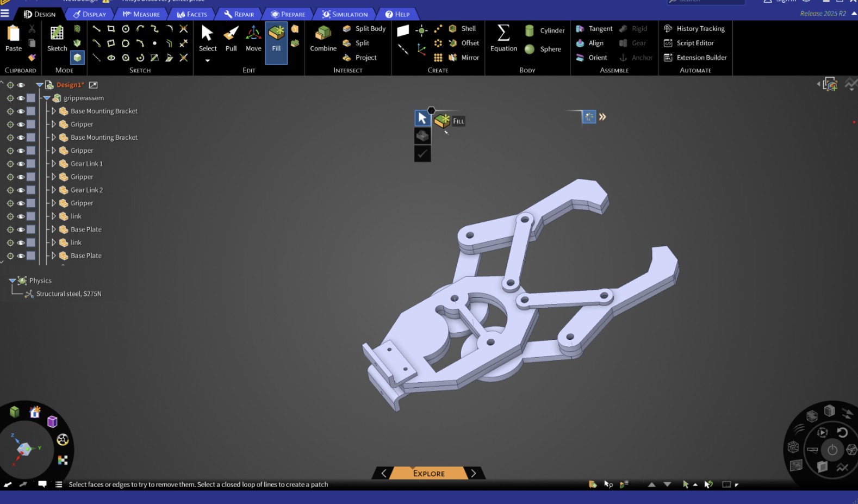Select the Ellipse sketch tool

coord(111,58)
